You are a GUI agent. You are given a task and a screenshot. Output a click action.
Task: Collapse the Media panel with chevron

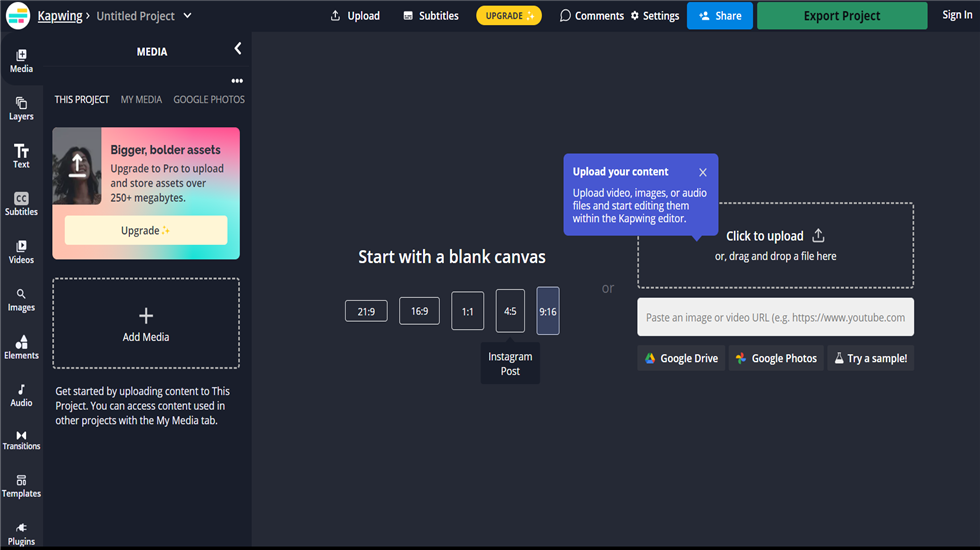(x=238, y=49)
